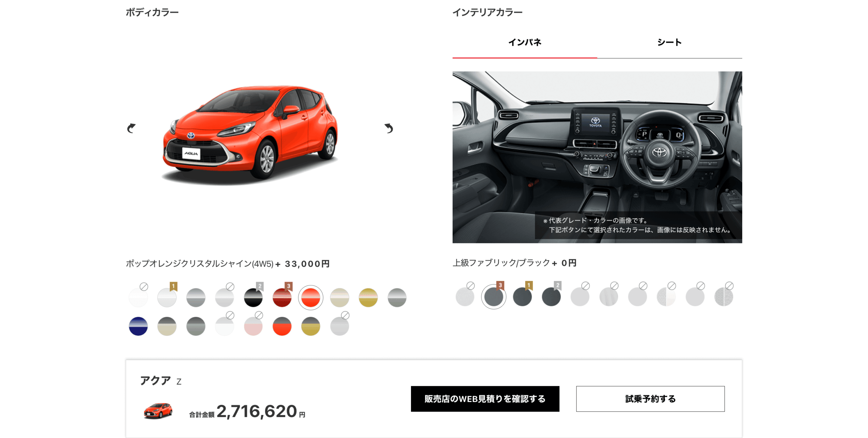868x438 pixels.
Task: Choose the black-roof gold two-tone swatch
Action: 311,326
